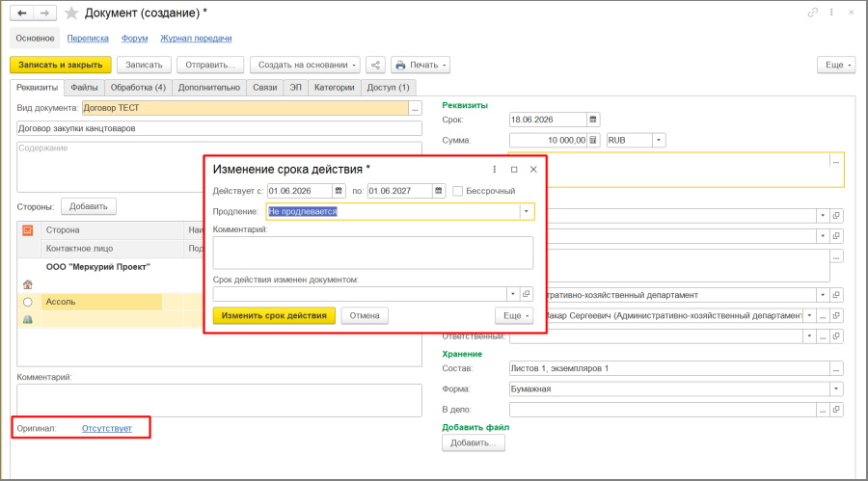868x481 pixels.
Task: Open the Еще menu in main toolbar
Action: [836, 65]
